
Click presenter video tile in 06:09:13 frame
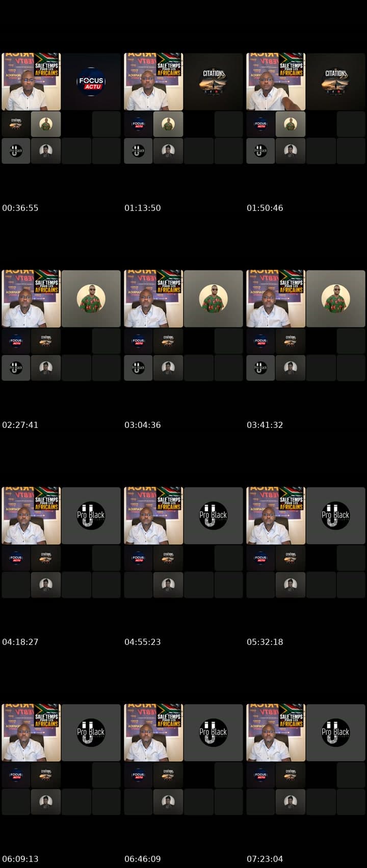coord(31,733)
